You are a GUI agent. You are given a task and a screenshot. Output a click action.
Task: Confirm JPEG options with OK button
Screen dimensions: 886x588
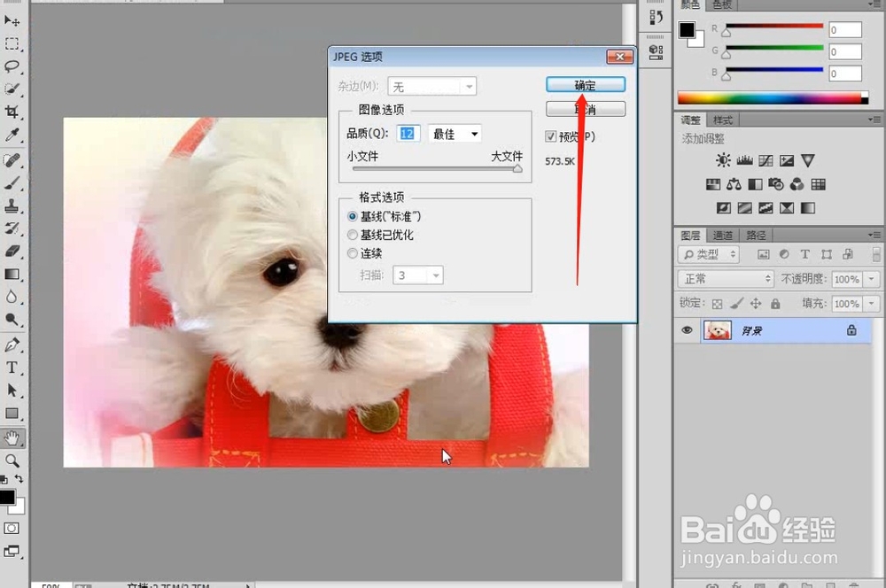point(586,85)
